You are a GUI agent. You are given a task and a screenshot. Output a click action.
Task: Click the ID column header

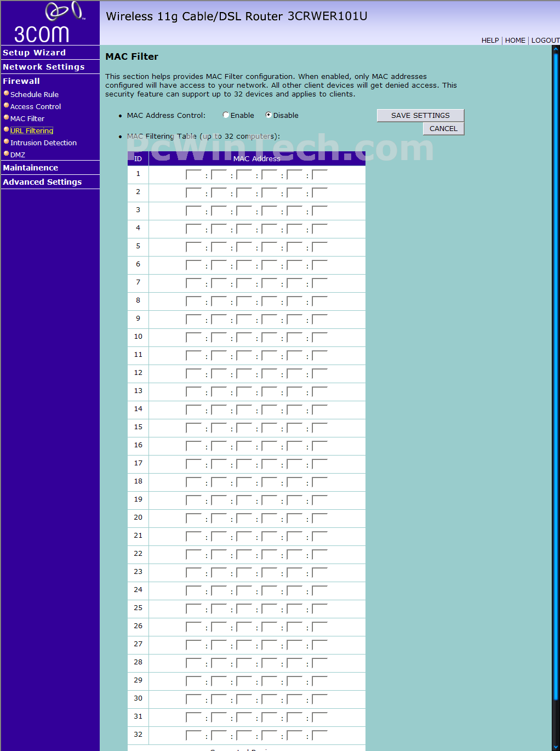[138, 158]
